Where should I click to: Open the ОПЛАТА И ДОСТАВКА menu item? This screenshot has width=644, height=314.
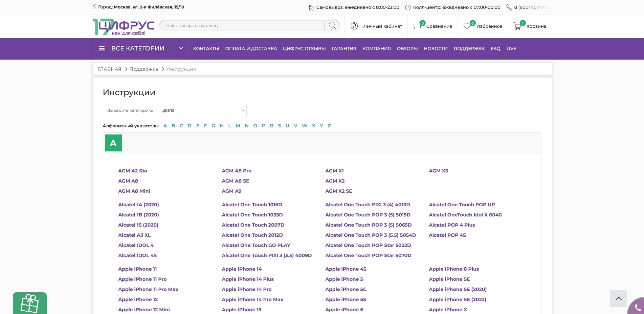251,49
